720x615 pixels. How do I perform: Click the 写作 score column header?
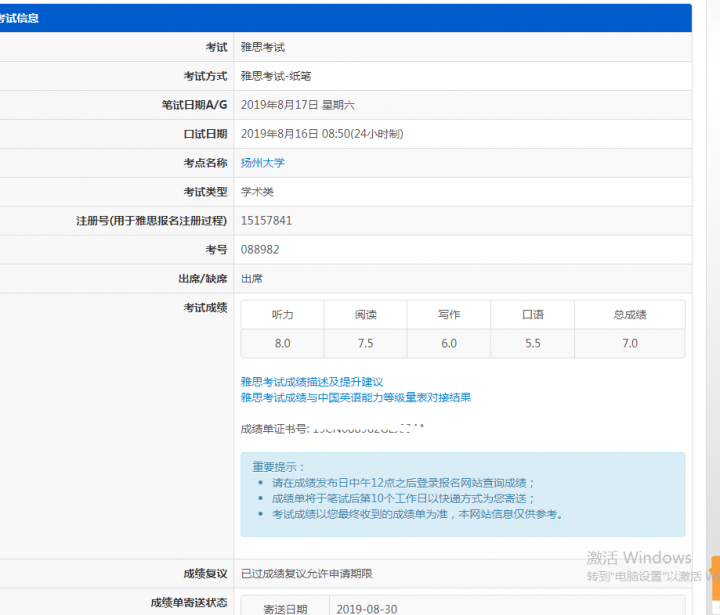point(449,315)
